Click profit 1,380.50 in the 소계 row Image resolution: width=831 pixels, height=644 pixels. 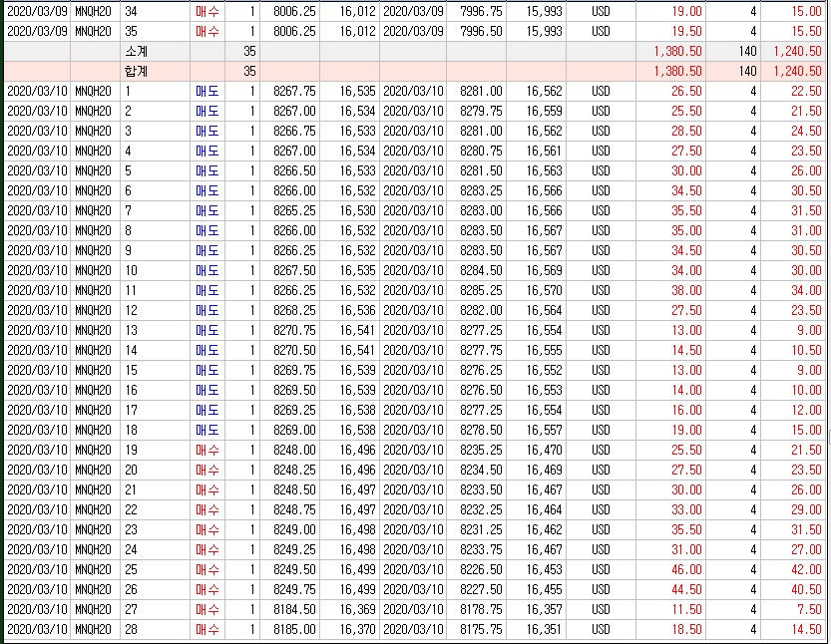(677, 52)
